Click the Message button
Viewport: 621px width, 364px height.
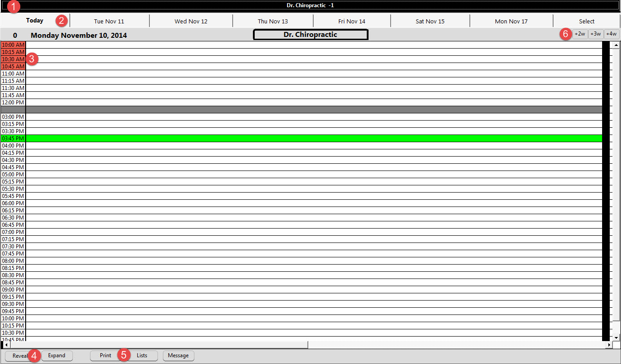(x=178, y=356)
